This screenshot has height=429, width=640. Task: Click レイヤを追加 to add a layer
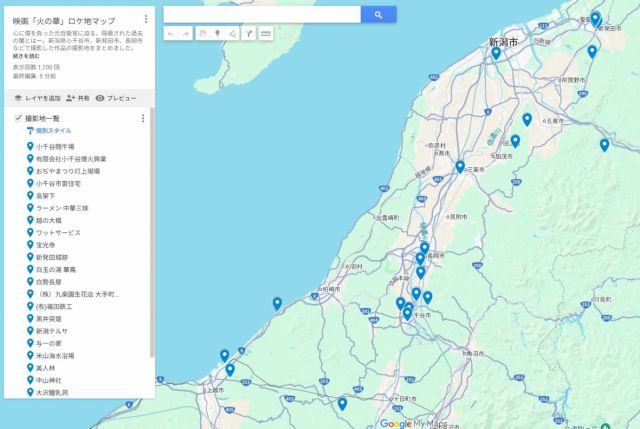coord(37,98)
